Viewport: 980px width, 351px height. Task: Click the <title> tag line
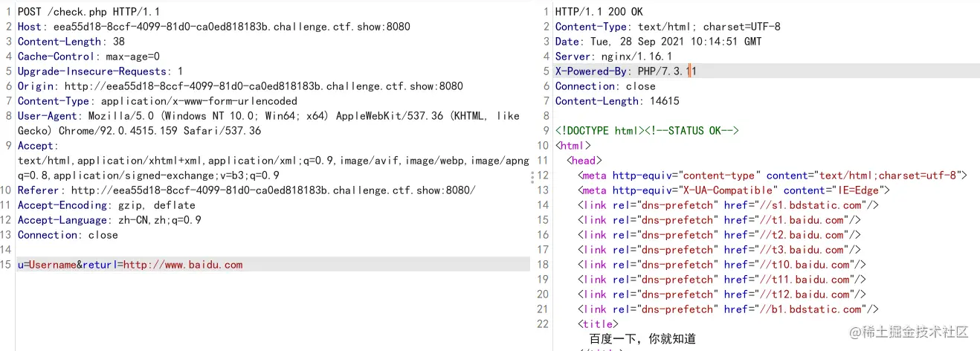598,324
